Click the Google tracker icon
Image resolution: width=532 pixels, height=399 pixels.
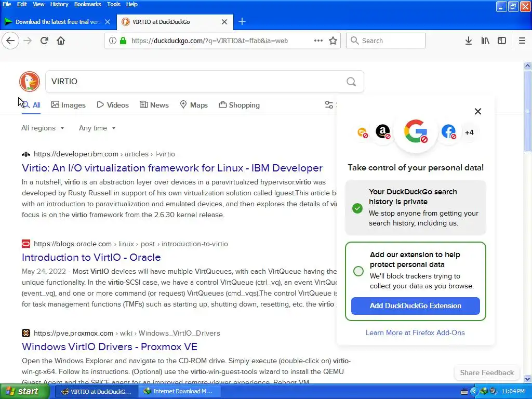(416, 131)
